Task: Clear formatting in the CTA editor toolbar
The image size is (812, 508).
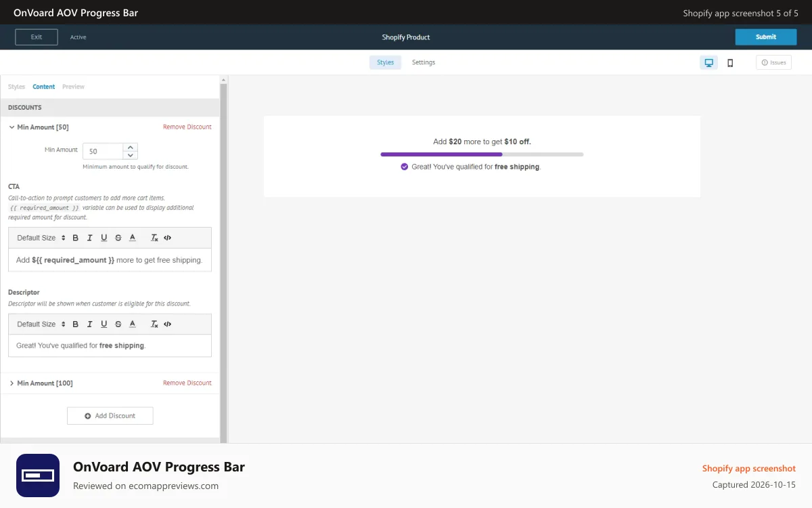Action: coord(154,238)
